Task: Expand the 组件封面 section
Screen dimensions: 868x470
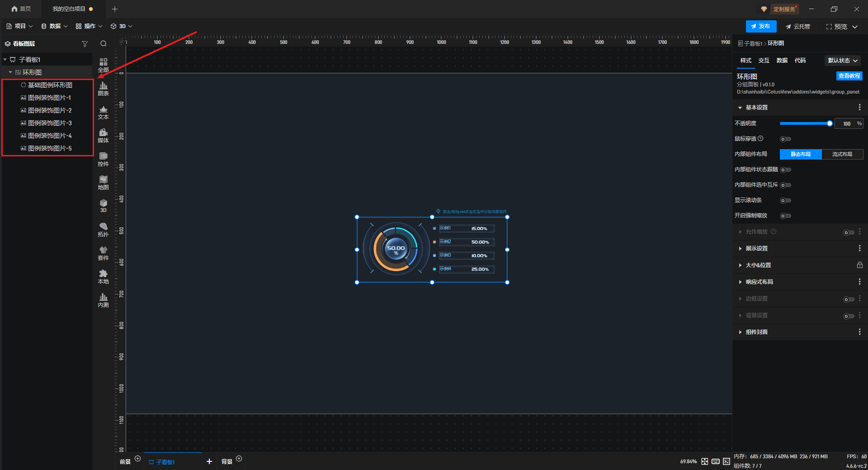Action: (x=740, y=332)
